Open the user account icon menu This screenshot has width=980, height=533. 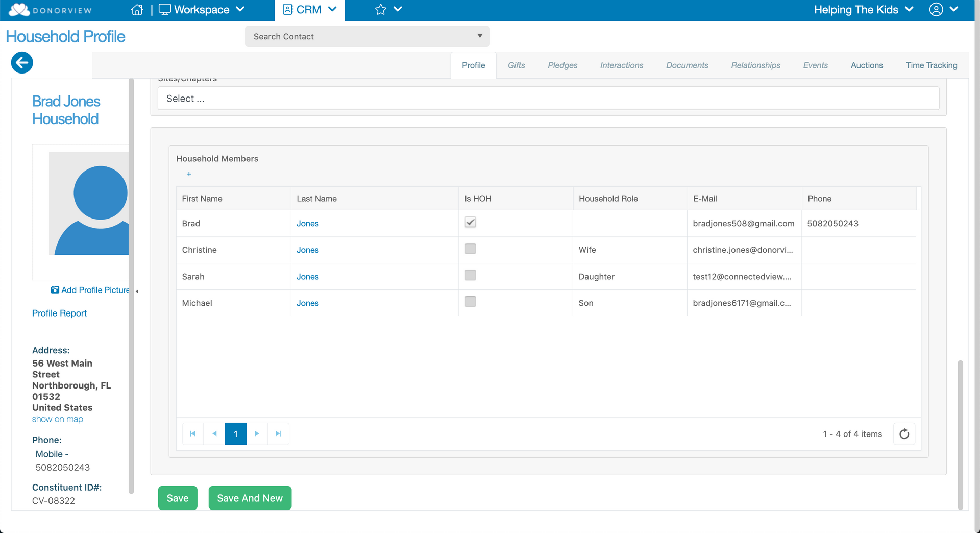[936, 10]
